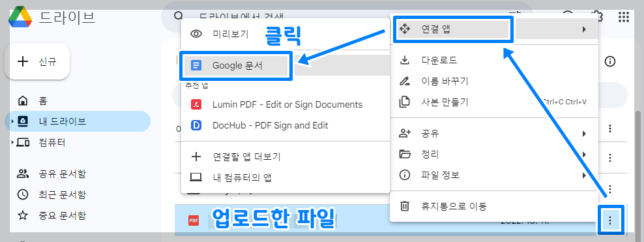Screen dimensions: 644x242
Task: Click the blue Google 문서 icon
Action: pyautogui.click(x=197, y=65)
